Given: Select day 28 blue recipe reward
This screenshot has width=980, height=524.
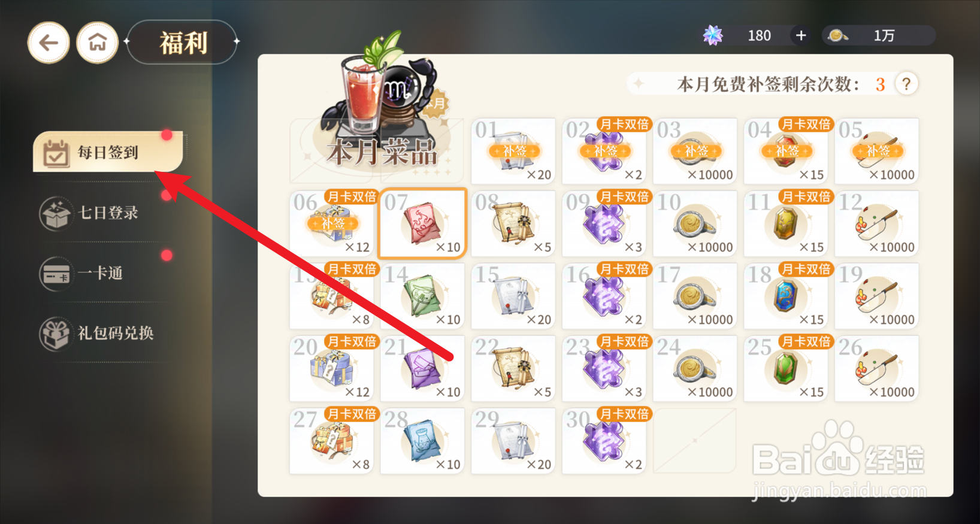Looking at the screenshot, I should coord(422,441).
